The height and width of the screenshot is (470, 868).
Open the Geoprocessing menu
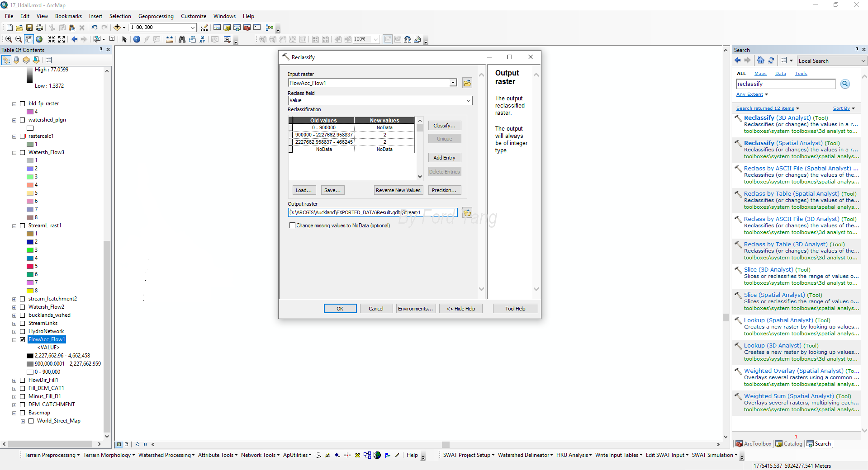click(x=156, y=16)
